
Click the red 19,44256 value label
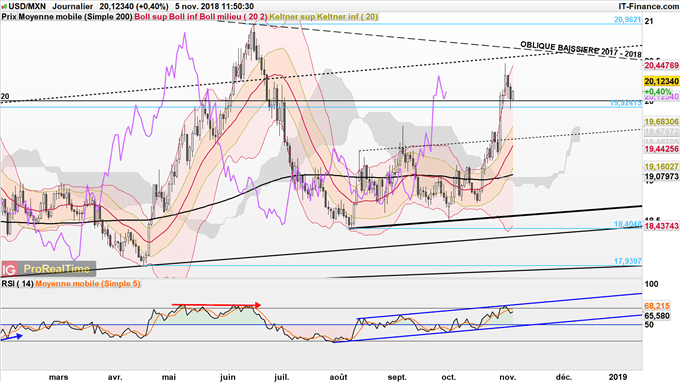[x=661, y=149]
